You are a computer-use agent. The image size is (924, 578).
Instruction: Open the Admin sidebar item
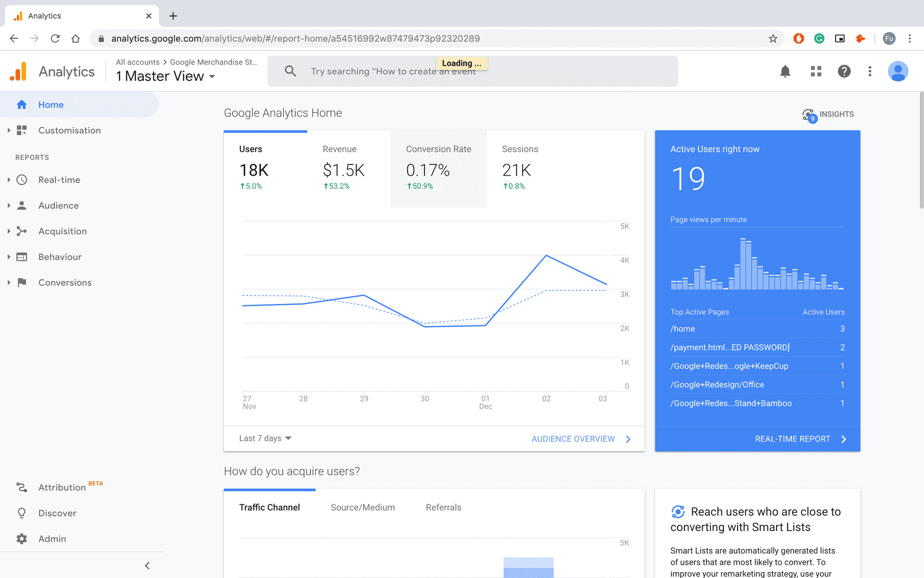[52, 539]
